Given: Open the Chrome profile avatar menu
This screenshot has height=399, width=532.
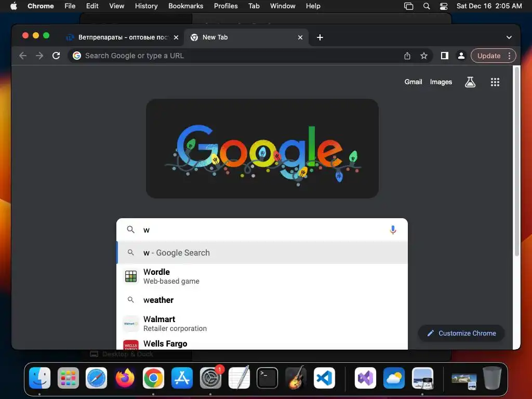Looking at the screenshot, I should (461, 56).
